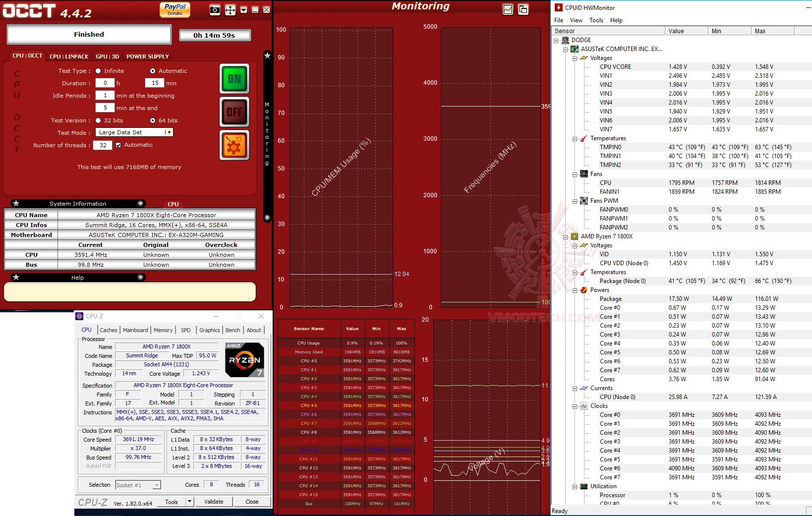The image size is (812, 516).
Task: Click the lightning icon beside ASUSTeK Voltages
Action: [584, 58]
